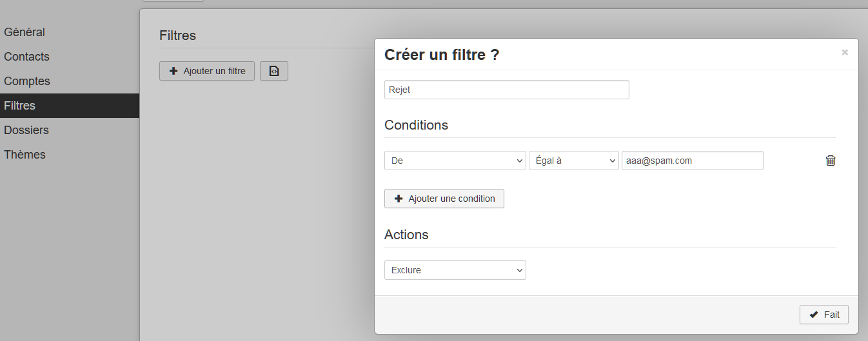Open the De field dropdown
The height and width of the screenshot is (341, 868).
[455, 161]
